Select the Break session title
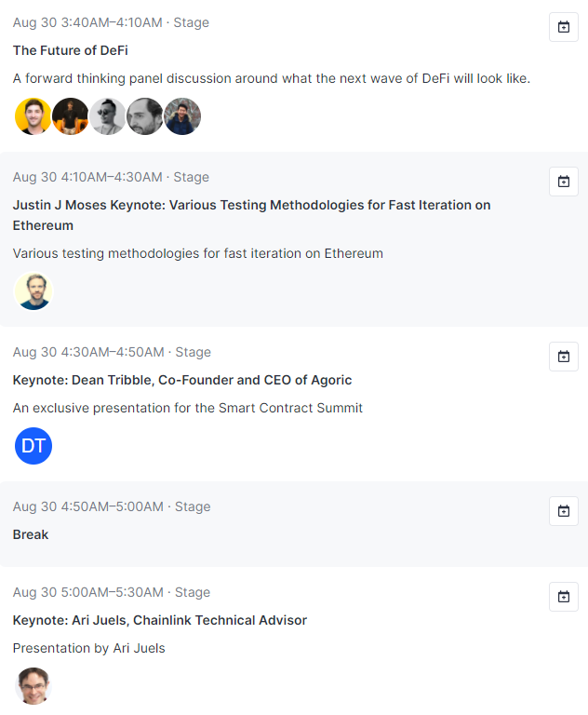 [x=31, y=534]
